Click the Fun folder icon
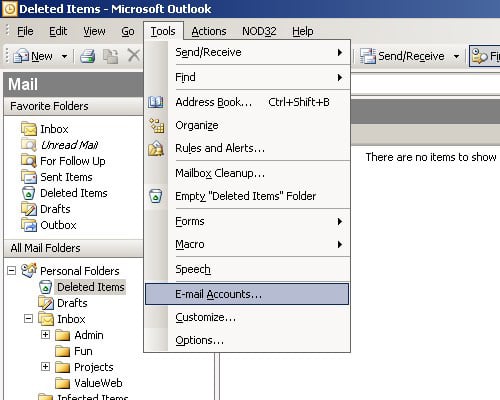Screen dimensions: 500x400 point(62,351)
